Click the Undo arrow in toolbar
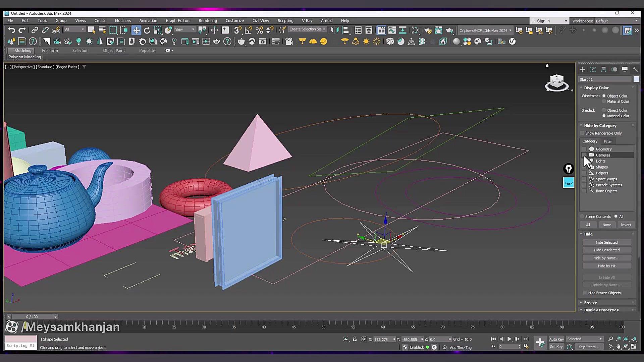 (x=11, y=30)
